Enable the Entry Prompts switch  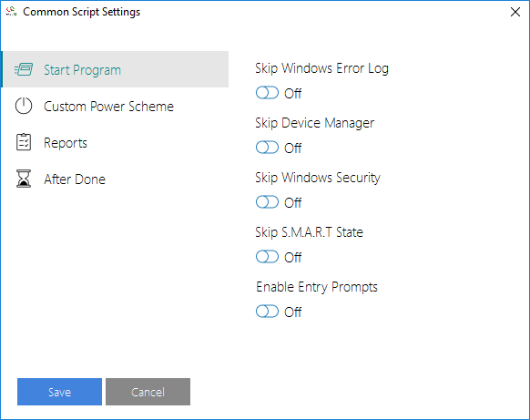click(x=267, y=312)
